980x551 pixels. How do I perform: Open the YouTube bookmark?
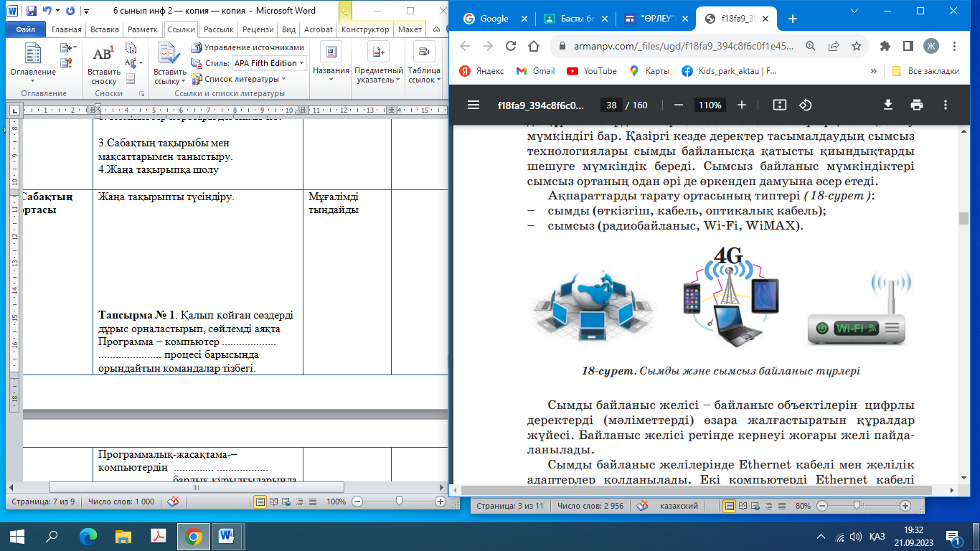click(x=592, y=71)
